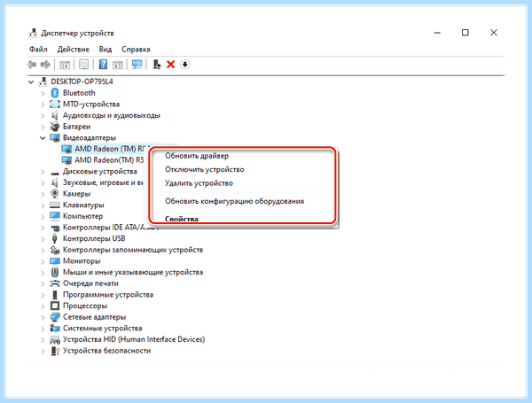Choose Обновить драйвер from context menu
This screenshot has width=532, height=403.
197,156
